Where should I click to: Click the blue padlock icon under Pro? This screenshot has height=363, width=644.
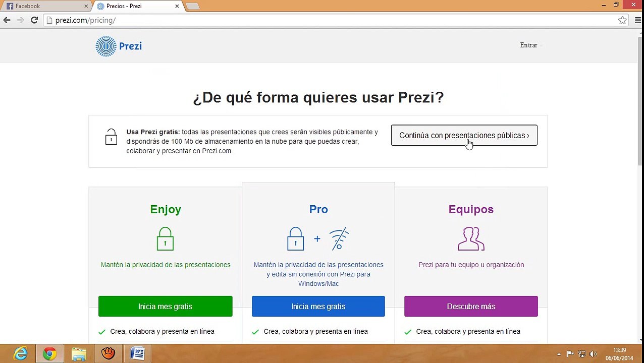(295, 238)
